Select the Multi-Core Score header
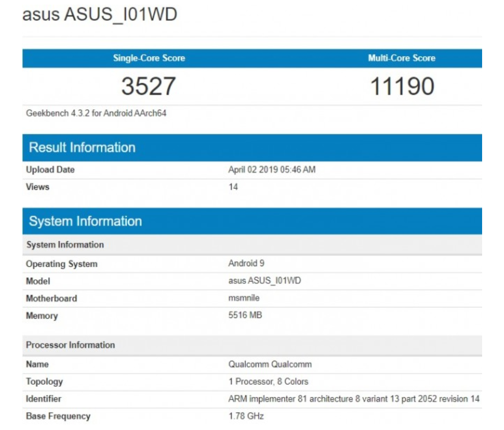The height and width of the screenshot is (430, 504). pos(402,58)
